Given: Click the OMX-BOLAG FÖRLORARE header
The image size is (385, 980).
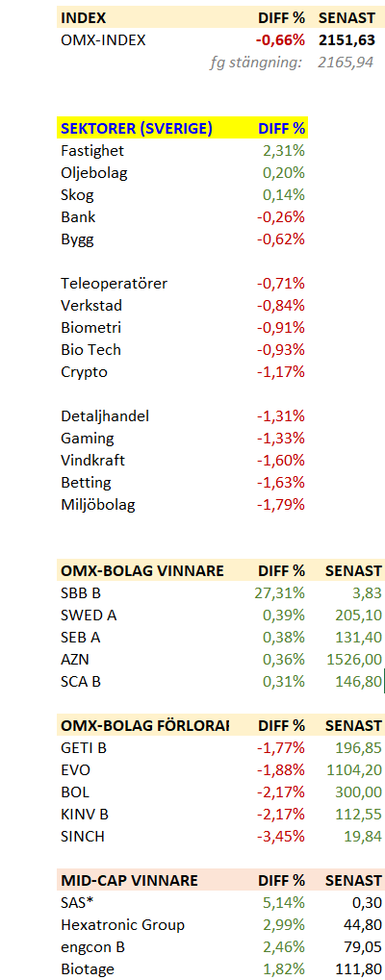Looking at the screenshot, I should pyautogui.click(x=145, y=726).
